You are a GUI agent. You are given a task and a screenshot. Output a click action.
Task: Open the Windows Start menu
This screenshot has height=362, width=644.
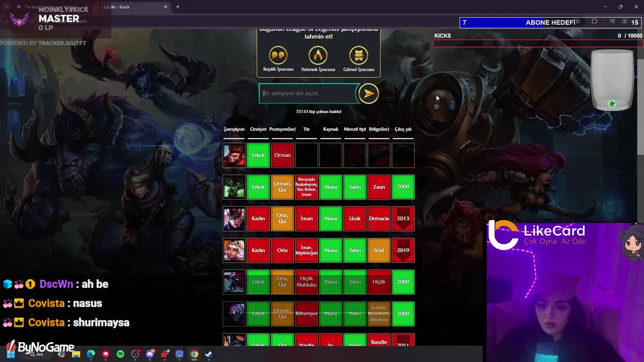pyautogui.click(x=11, y=354)
